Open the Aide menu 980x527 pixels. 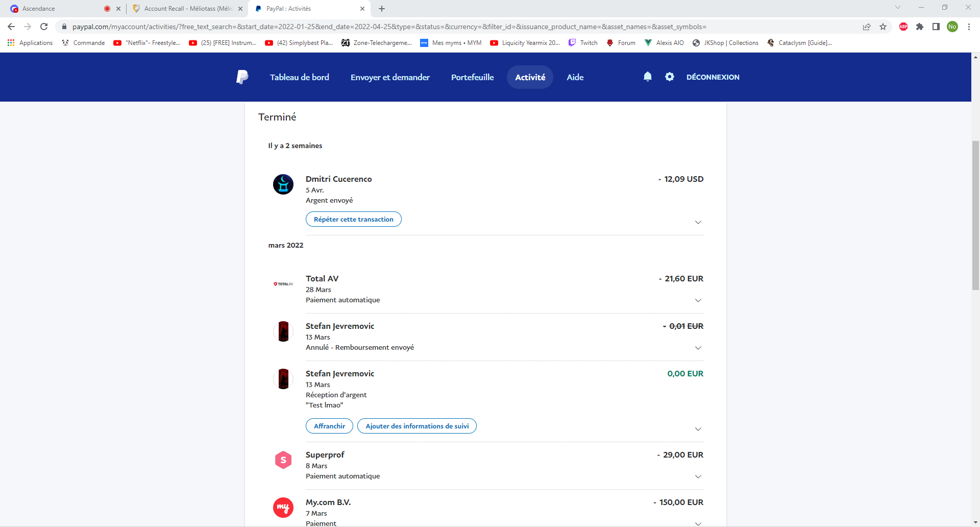coord(575,77)
